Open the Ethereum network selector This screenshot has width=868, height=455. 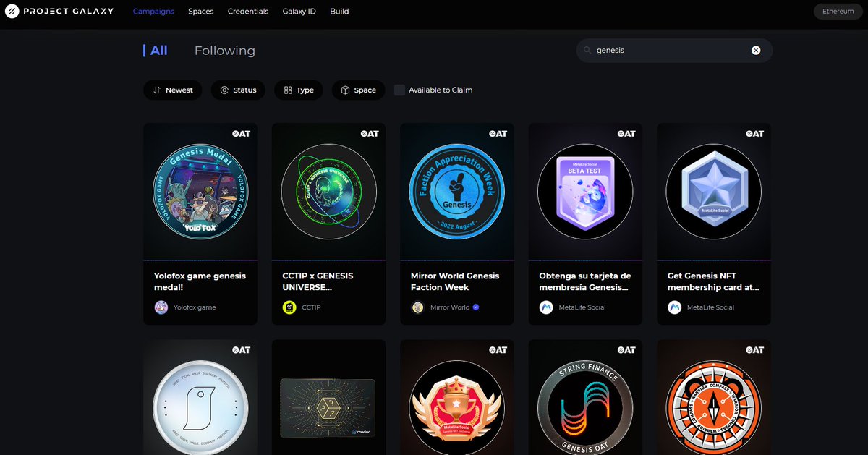tap(838, 12)
